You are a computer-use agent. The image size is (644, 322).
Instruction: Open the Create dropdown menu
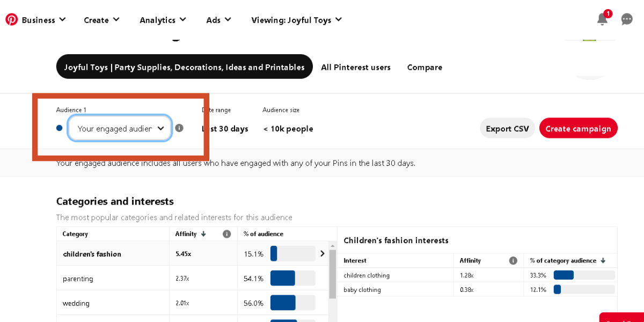[x=101, y=20]
